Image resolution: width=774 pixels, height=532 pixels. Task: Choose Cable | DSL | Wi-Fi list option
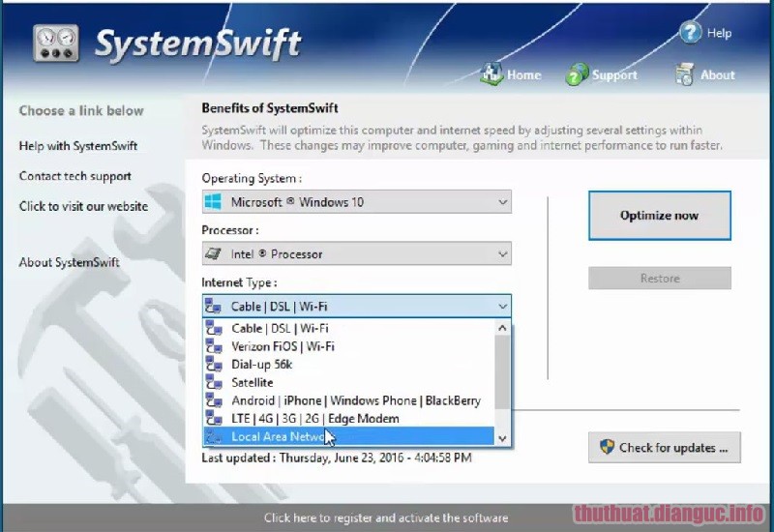point(349,328)
